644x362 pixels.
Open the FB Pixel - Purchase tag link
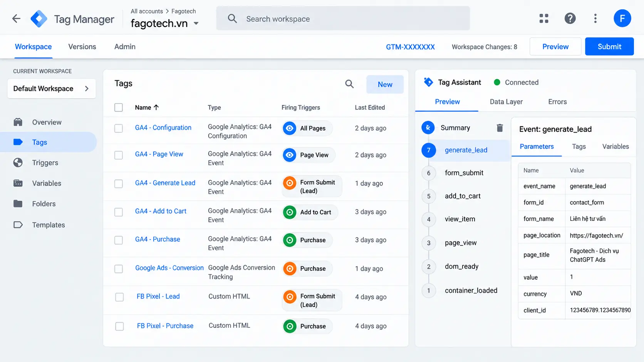(x=165, y=326)
